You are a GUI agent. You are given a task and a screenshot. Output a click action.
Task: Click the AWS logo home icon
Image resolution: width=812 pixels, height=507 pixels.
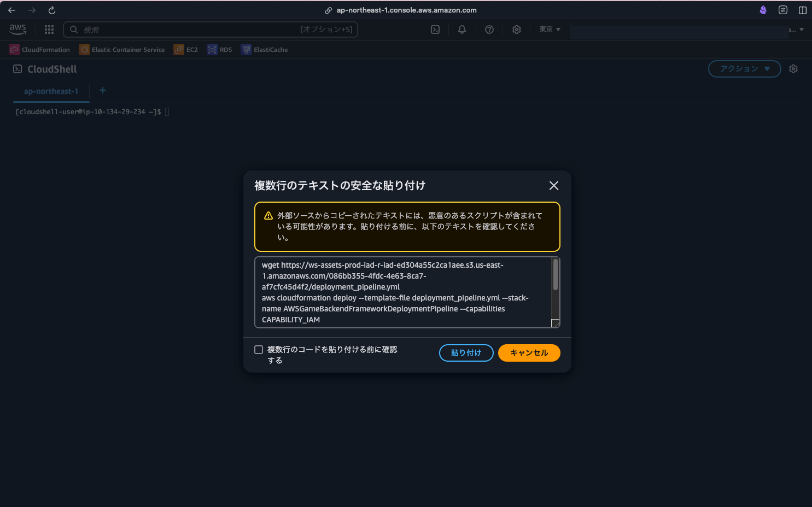pos(17,29)
